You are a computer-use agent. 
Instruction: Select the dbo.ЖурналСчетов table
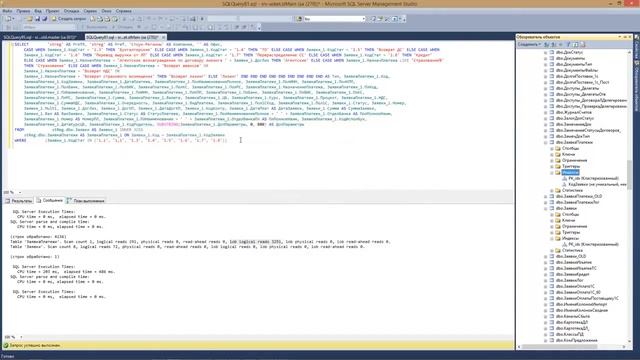click(x=573, y=112)
